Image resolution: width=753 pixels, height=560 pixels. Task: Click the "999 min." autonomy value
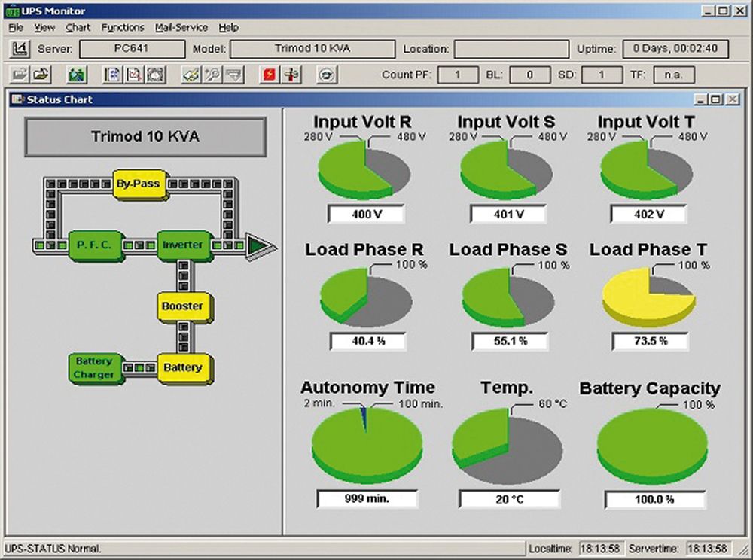[x=367, y=498]
